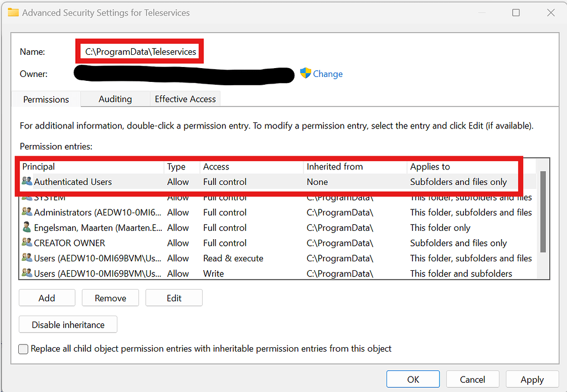Click the Authenticated Users group icon

27,182
